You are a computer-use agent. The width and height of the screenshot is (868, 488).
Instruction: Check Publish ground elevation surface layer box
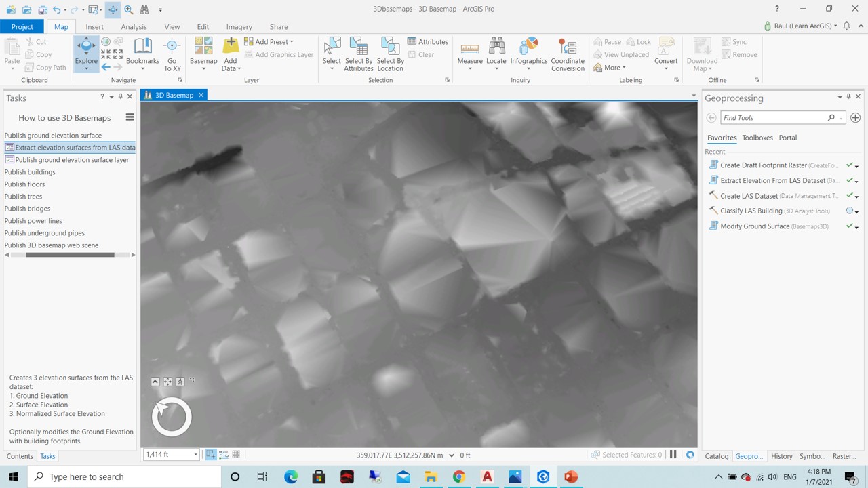click(x=9, y=159)
